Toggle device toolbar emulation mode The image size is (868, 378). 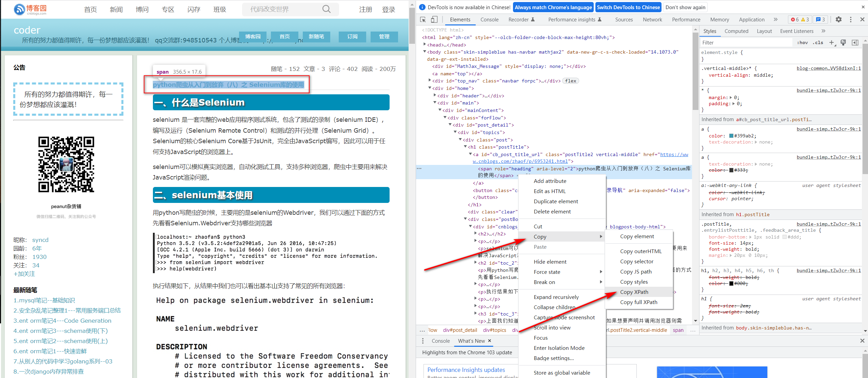coord(434,19)
